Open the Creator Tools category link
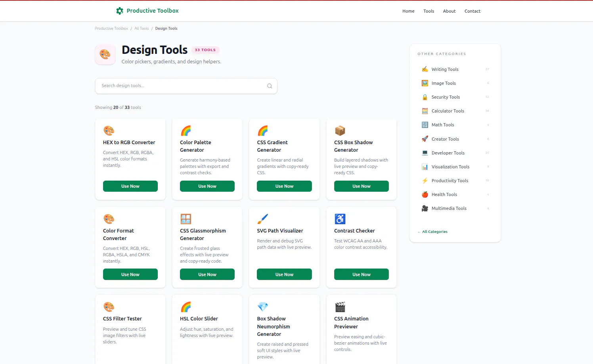Screen dimensions: 593x364 tap(455, 139)
